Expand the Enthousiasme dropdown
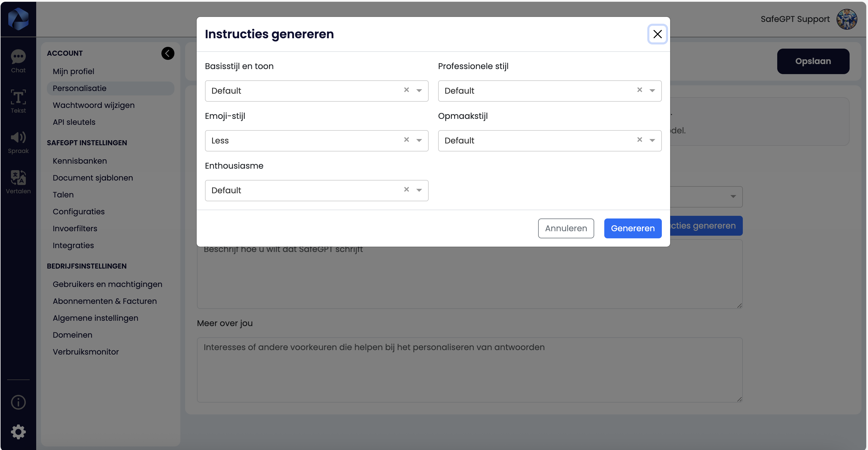 (419, 190)
